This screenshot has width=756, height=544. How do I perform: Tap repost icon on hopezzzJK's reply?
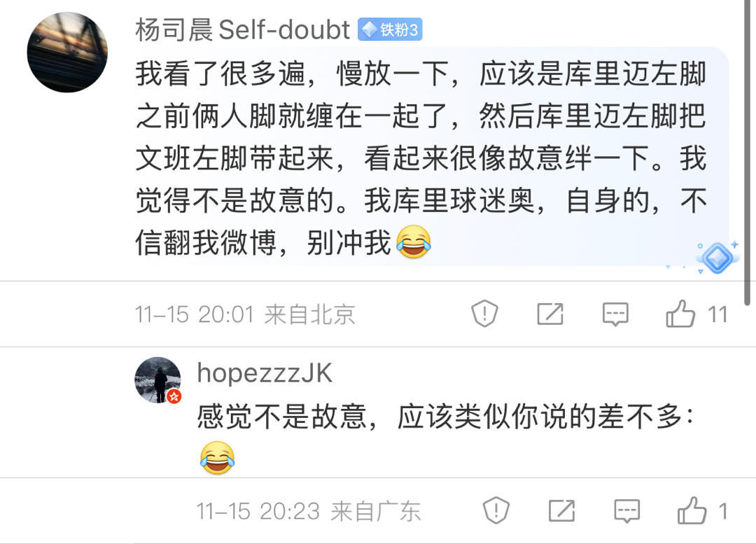tap(561, 510)
